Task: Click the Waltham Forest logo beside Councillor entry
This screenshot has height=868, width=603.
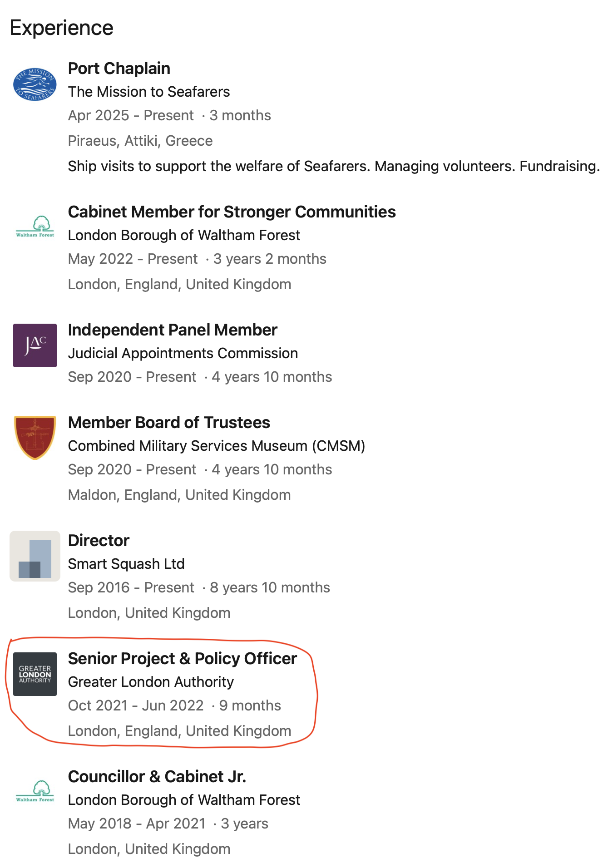Action: point(35,791)
